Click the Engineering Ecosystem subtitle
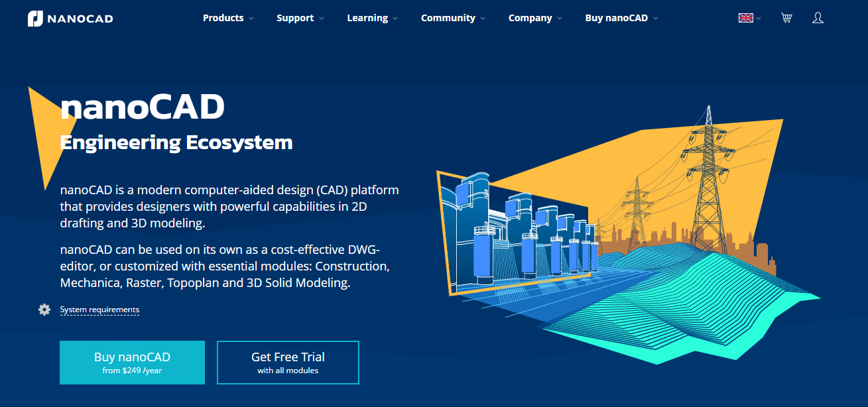The image size is (868, 407). click(x=176, y=142)
